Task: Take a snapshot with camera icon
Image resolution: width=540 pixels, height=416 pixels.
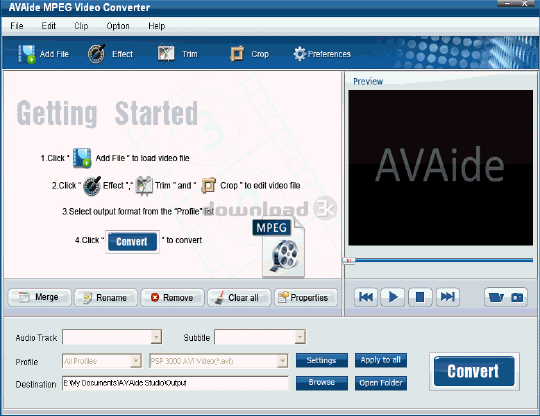Action: [x=517, y=297]
